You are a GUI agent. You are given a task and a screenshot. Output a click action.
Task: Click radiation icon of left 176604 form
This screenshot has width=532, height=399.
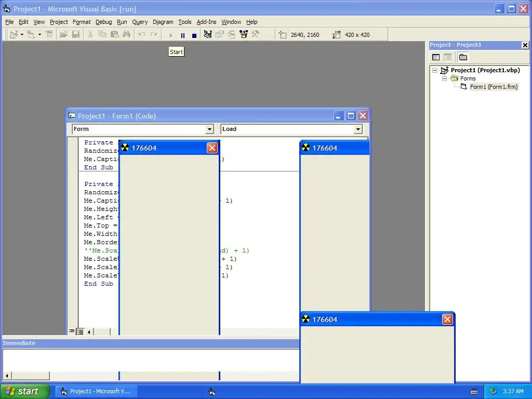coord(125,148)
